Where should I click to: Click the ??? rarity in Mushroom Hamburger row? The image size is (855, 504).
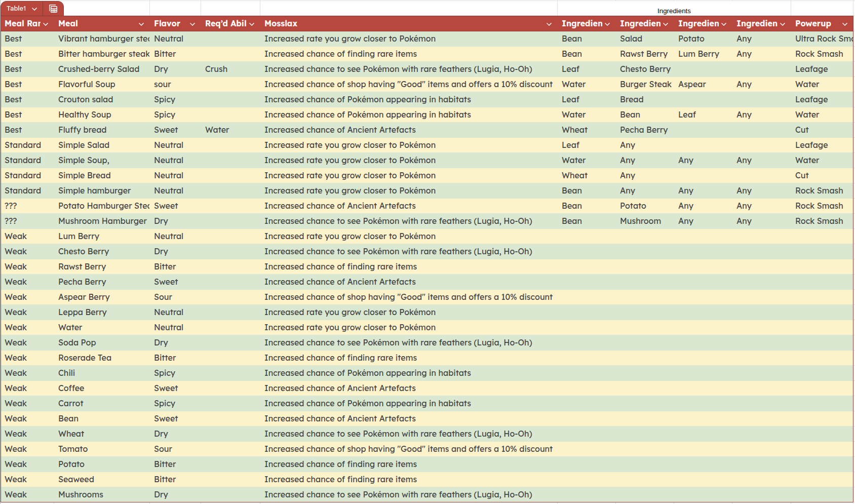point(27,221)
